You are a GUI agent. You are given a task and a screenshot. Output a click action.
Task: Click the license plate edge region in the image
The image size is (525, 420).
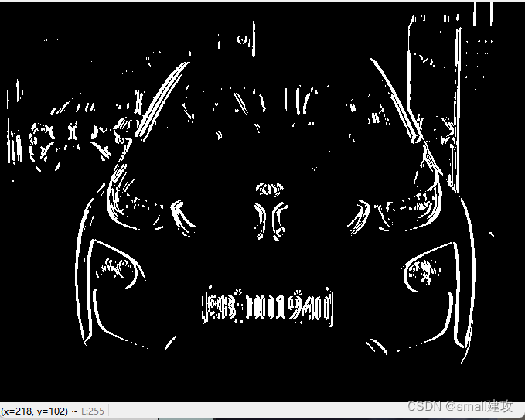point(268,306)
